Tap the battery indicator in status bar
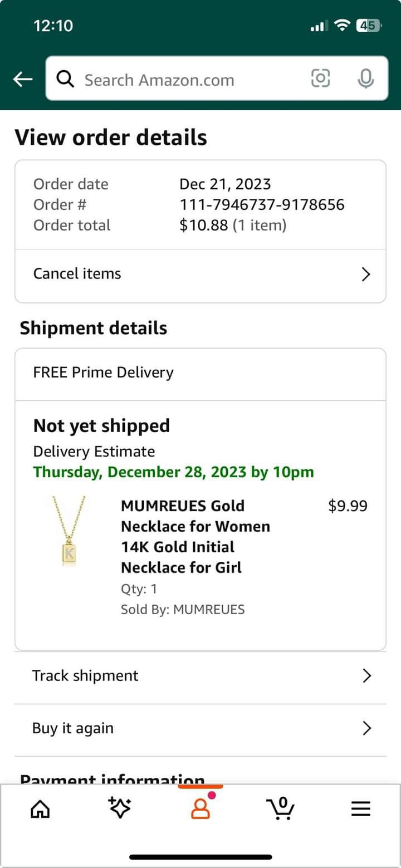The width and height of the screenshot is (401, 868). point(368,25)
